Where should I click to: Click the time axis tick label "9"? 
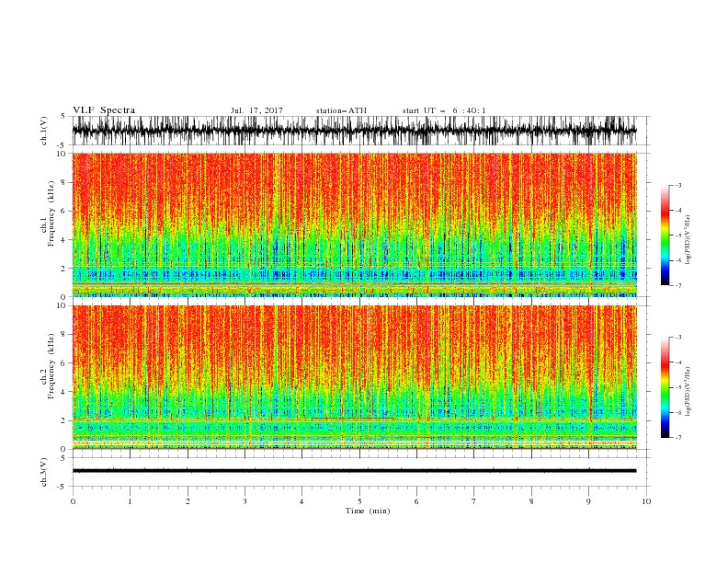tap(588, 501)
